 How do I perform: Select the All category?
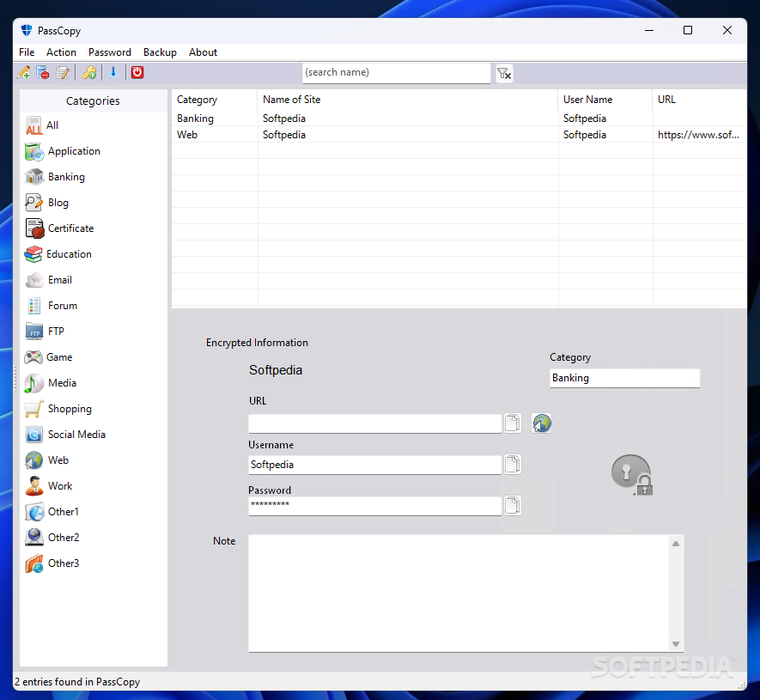coord(42,125)
